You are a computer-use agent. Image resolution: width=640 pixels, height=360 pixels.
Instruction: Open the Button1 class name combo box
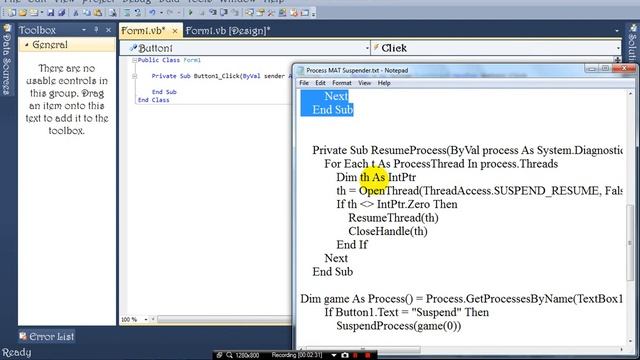pos(245,48)
